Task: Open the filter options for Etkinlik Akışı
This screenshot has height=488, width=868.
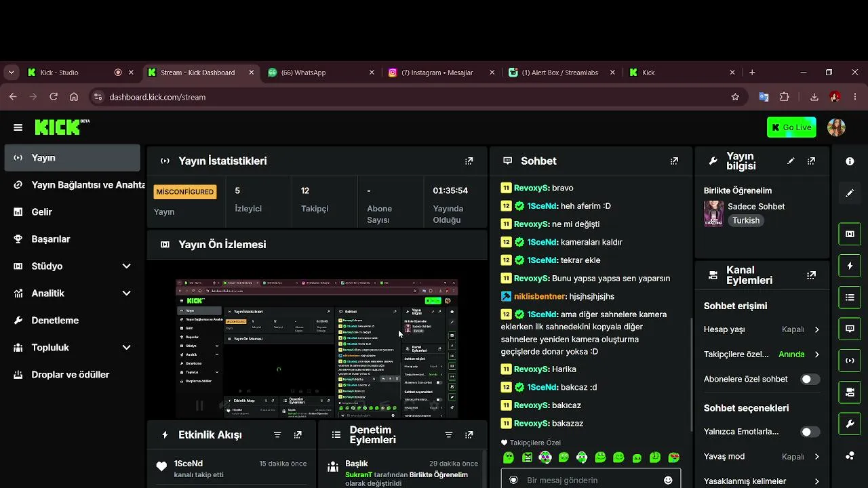Action: click(277, 435)
